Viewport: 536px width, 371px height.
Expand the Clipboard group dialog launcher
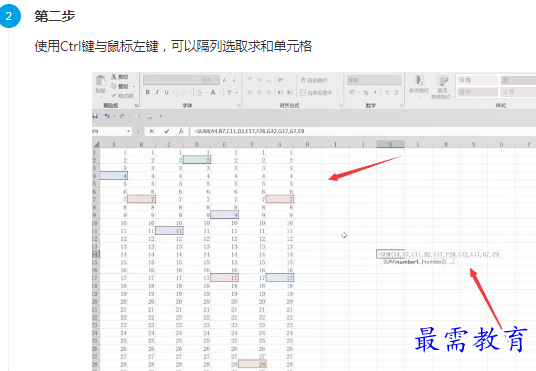[x=136, y=106]
